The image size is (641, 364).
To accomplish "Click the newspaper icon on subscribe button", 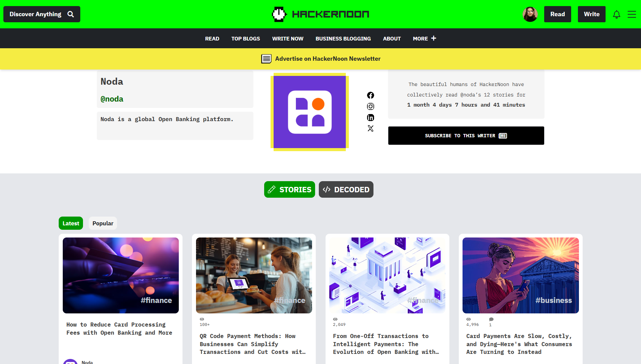I will (503, 136).
